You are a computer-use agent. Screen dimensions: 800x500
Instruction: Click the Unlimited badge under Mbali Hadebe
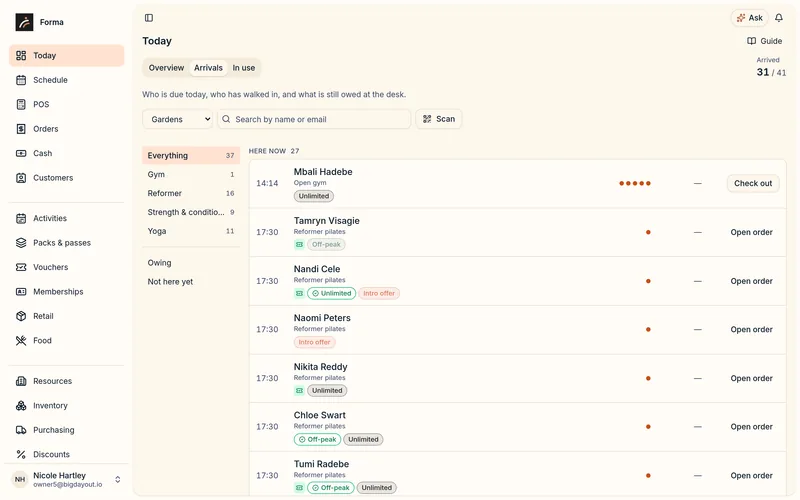[x=314, y=196]
